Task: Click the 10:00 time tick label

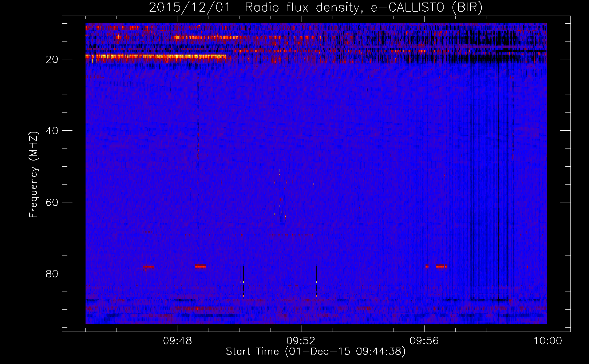Action: coord(548,341)
